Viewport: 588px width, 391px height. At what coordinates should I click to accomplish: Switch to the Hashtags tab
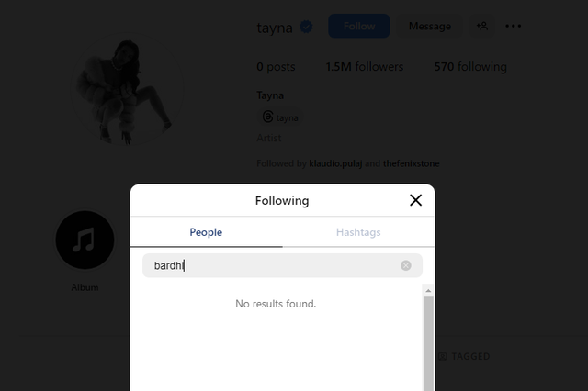coord(358,232)
